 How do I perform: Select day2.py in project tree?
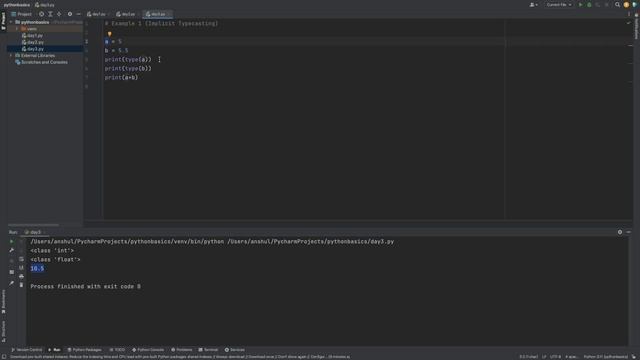(33, 42)
